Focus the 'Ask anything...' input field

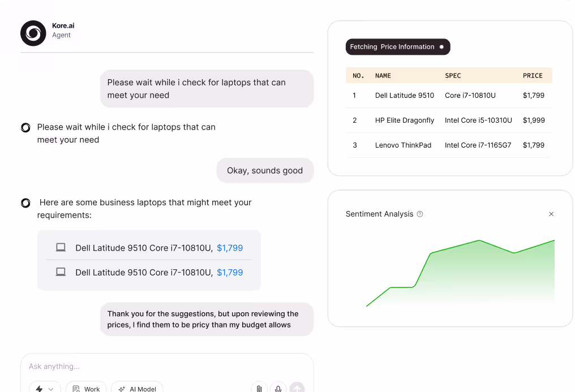pyautogui.click(x=167, y=367)
